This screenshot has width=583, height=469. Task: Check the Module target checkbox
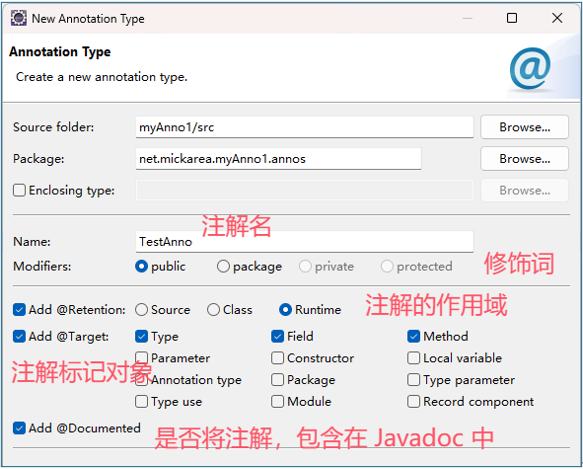pos(278,402)
